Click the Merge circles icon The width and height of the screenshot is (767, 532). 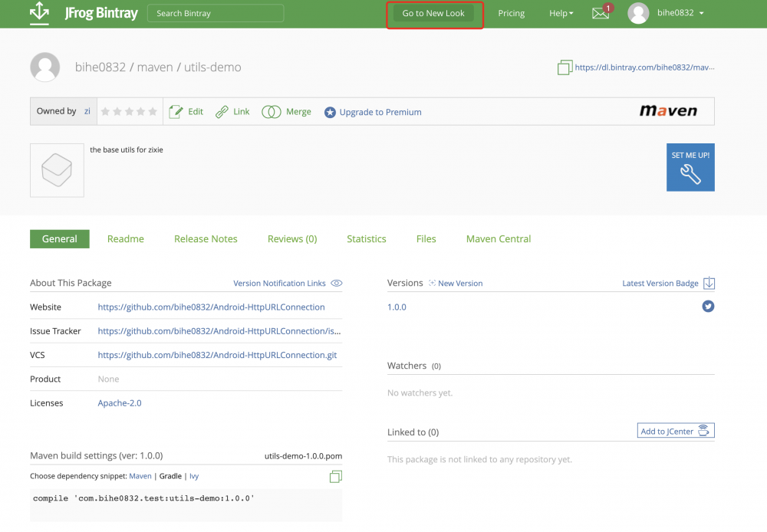tap(272, 112)
